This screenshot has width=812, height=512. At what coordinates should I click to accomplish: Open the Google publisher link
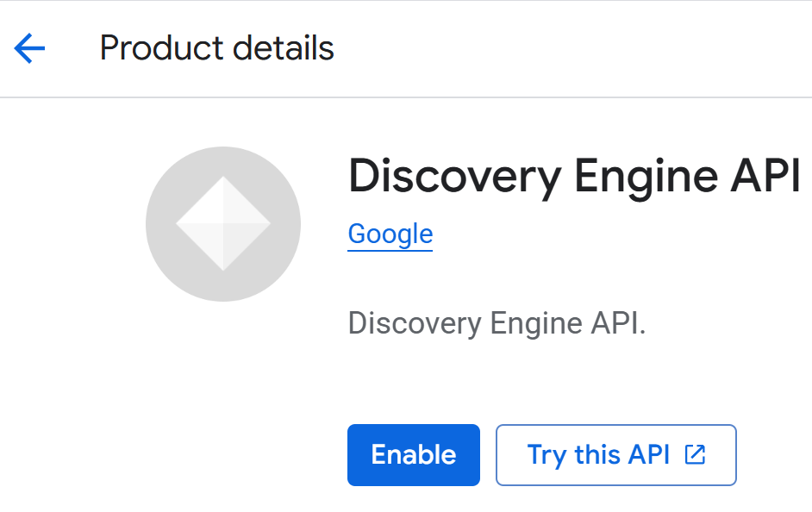[390, 234]
